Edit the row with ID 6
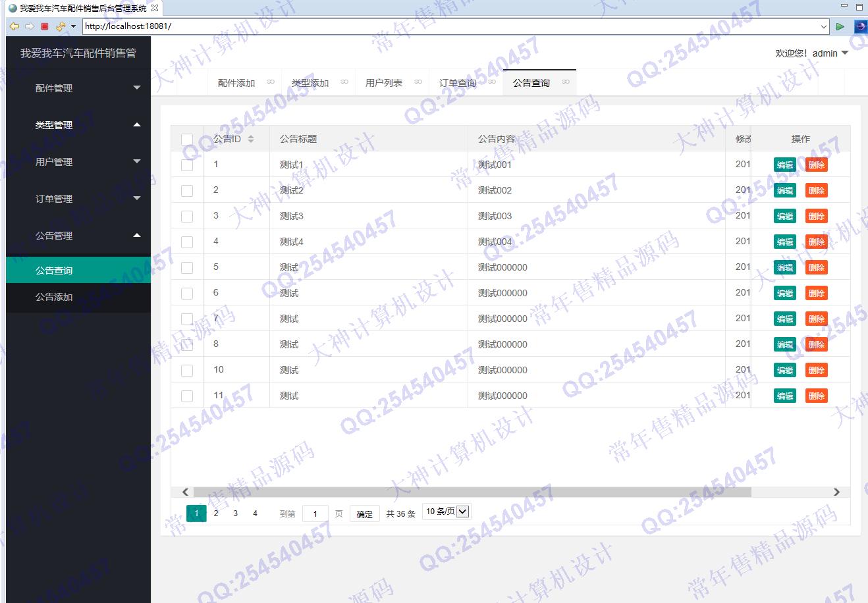The image size is (868, 603). pyautogui.click(x=785, y=294)
